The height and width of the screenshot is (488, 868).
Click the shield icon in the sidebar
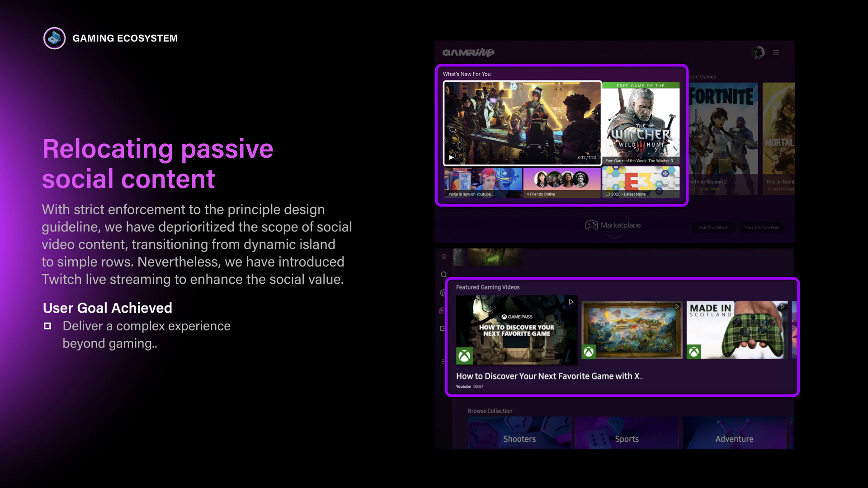coord(444,257)
